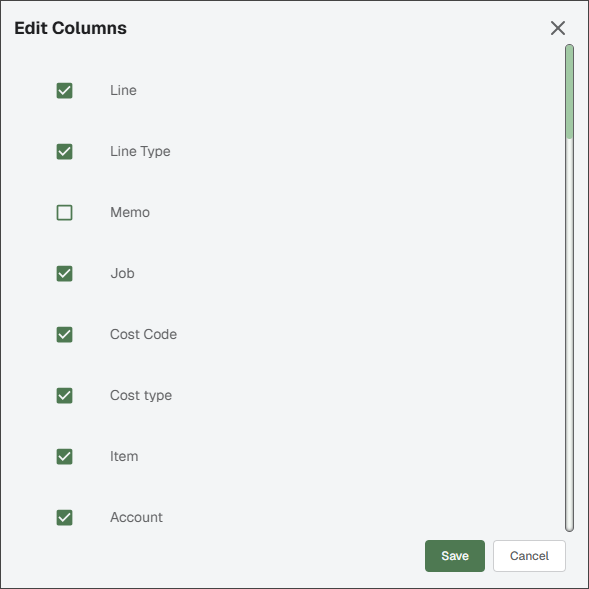Click the Cost Code label text
Image resolution: width=589 pixels, height=589 pixels.
143,334
